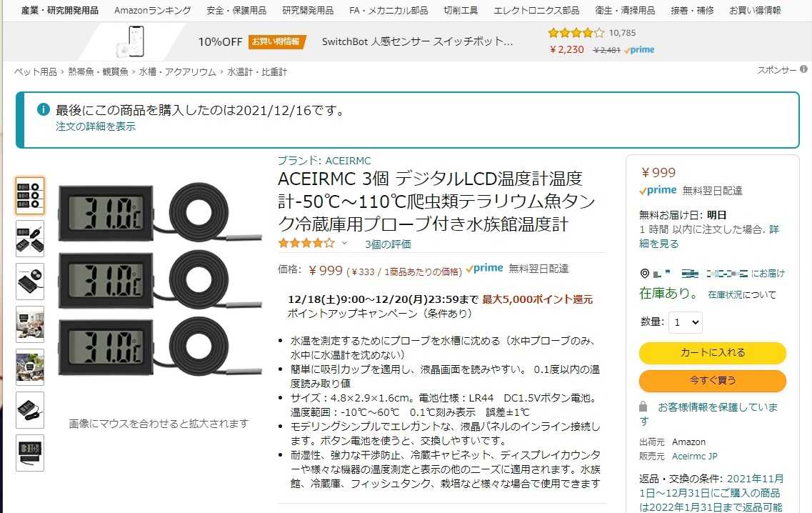Click the ACEIRMC product title text

pos(436,201)
